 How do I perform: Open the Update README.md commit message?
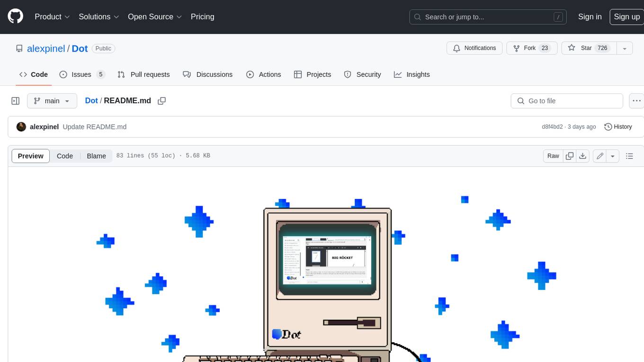tap(95, 127)
